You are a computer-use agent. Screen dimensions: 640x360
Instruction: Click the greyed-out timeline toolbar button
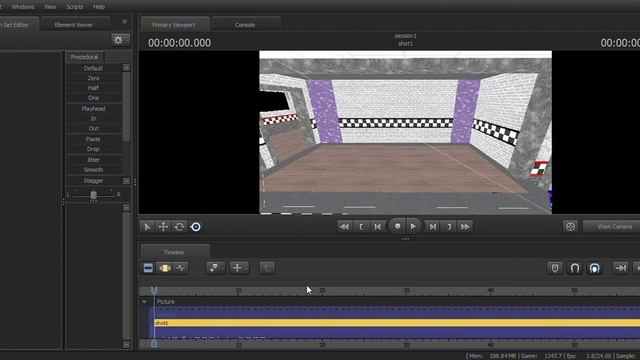pos(267,268)
